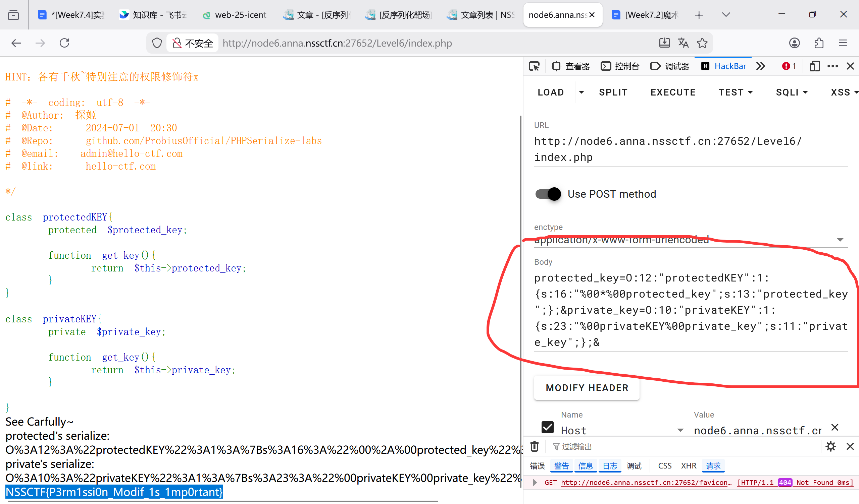This screenshot has height=504, width=859.
Task: Toggle the XHR console filter
Action: 689,466
